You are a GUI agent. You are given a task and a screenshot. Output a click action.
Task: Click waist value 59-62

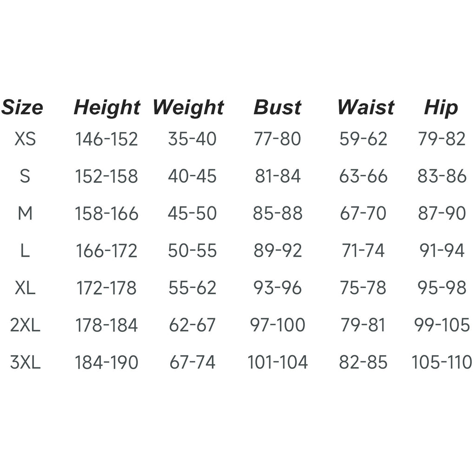tap(363, 139)
